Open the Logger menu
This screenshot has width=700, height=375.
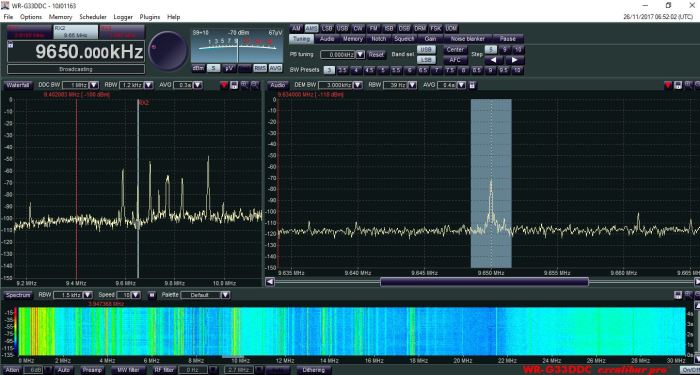(123, 17)
